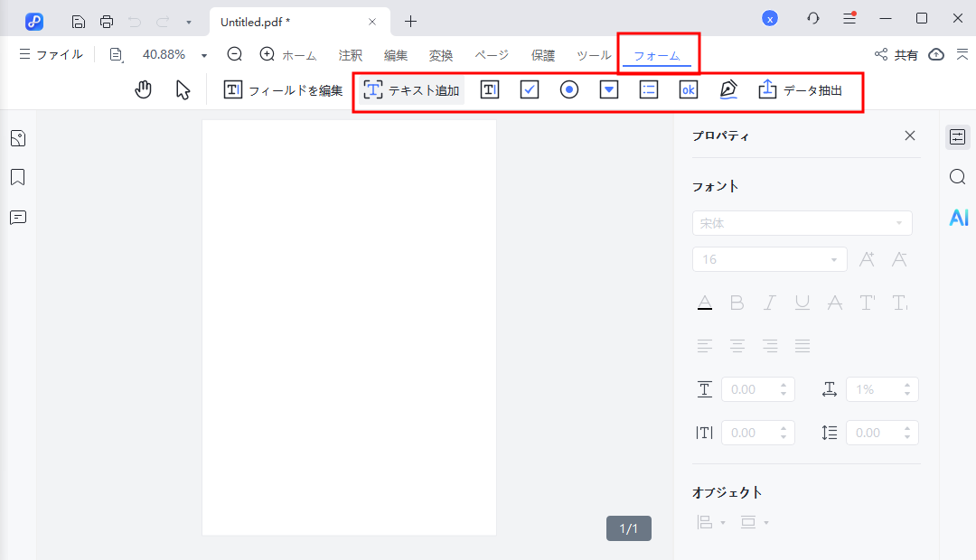Viewport: 976px width, 560px height.
Task: Add a list box field
Action: pyautogui.click(x=648, y=89)
